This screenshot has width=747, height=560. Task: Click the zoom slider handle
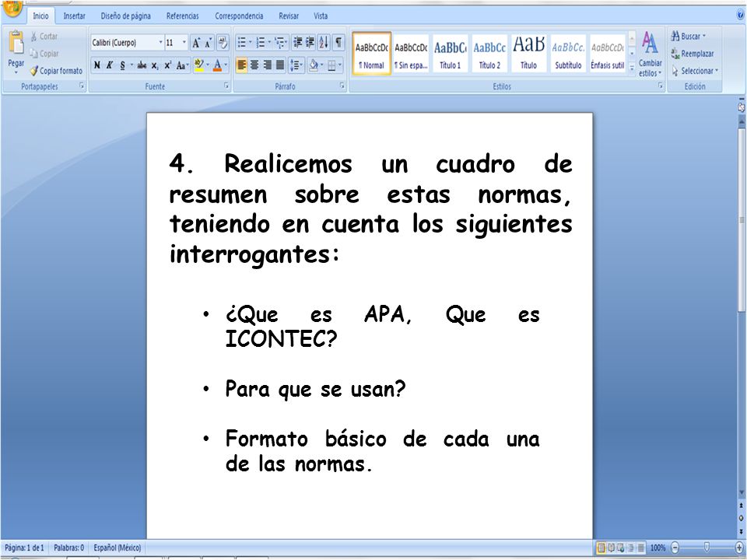point(707,547)
